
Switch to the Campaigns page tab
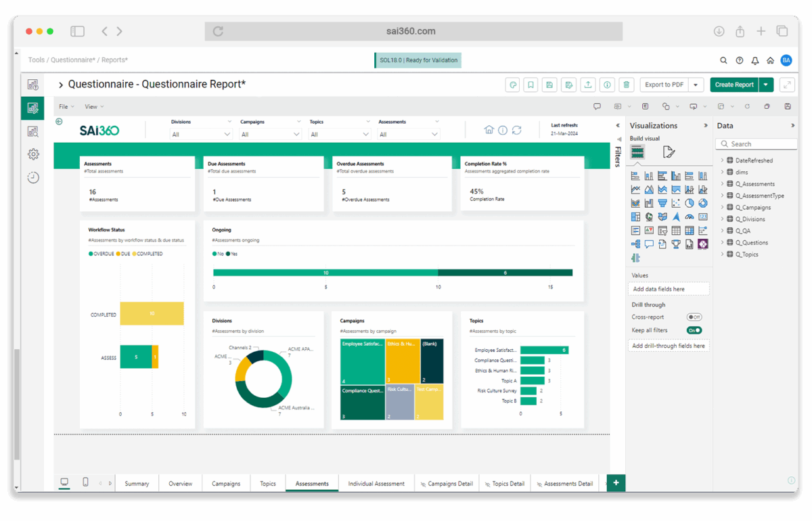click(226, 483)
